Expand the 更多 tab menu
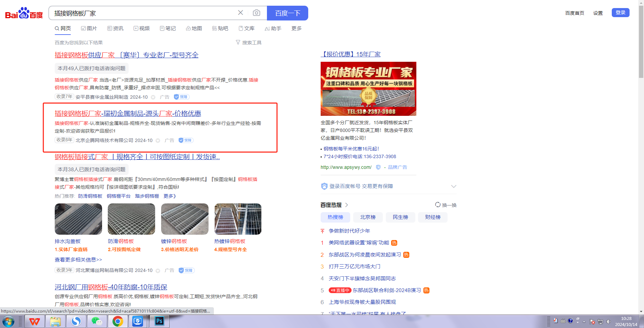The width and height of the screenshot is (644, 328). [296, 29]
